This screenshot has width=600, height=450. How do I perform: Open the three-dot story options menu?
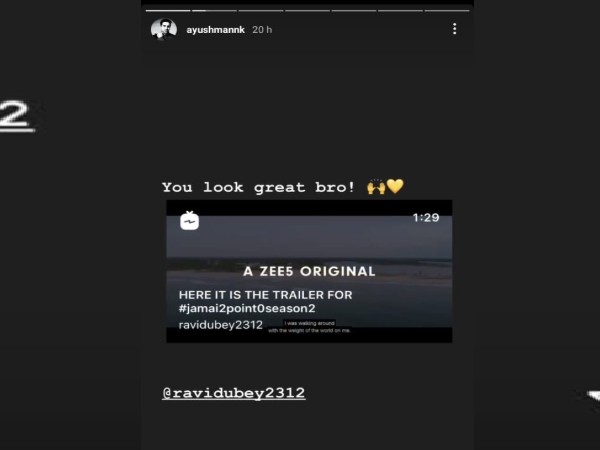coord(454,29)
